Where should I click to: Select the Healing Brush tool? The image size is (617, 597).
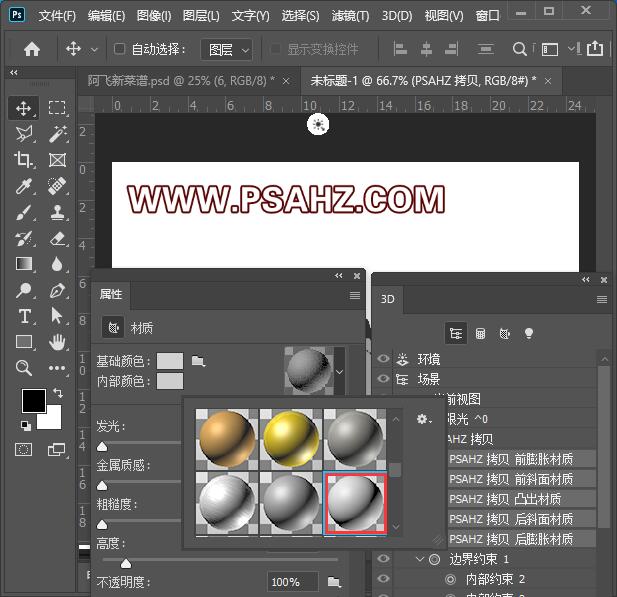[57, 186]
